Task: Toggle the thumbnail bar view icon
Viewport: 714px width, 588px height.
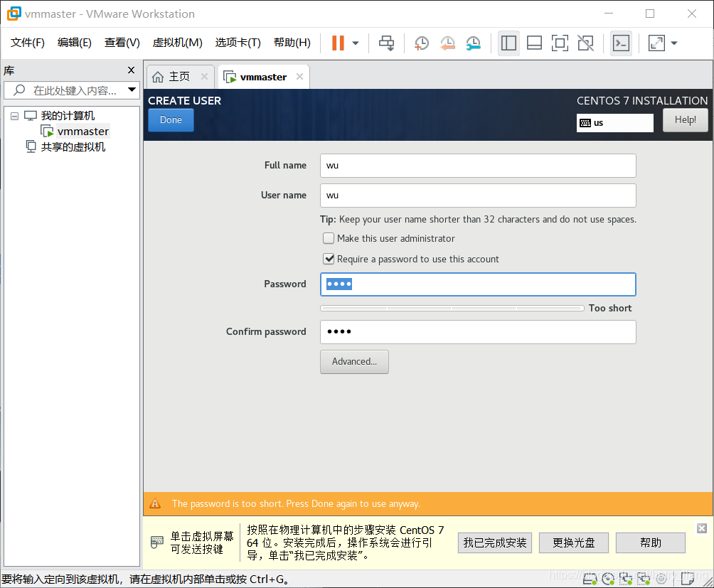Action: point(534,43)
